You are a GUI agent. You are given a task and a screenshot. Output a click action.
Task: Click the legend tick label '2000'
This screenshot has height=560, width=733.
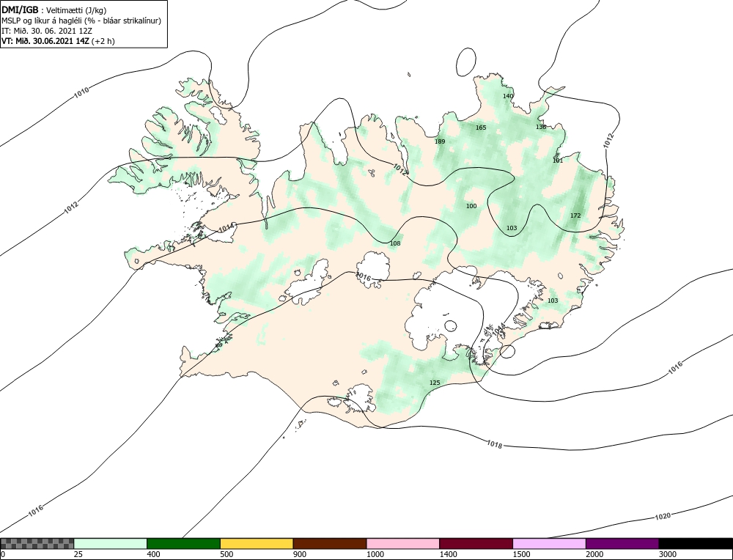coord(594,554)
